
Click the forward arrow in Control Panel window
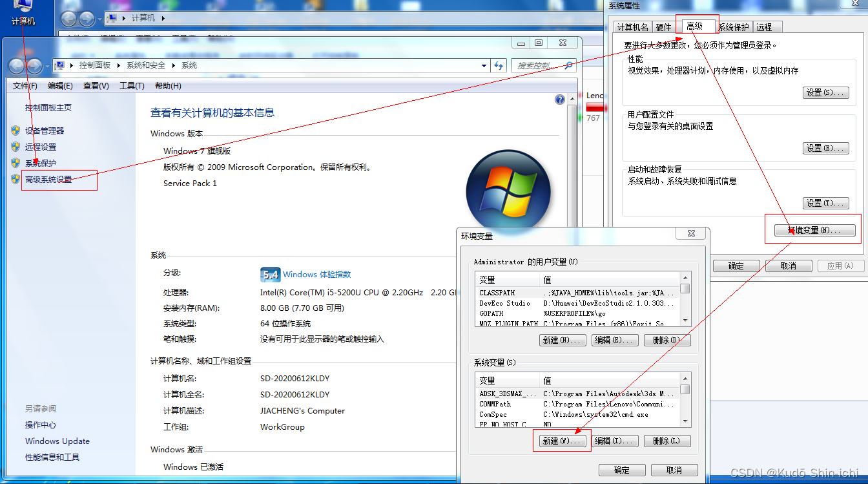[x=34, y=65]
